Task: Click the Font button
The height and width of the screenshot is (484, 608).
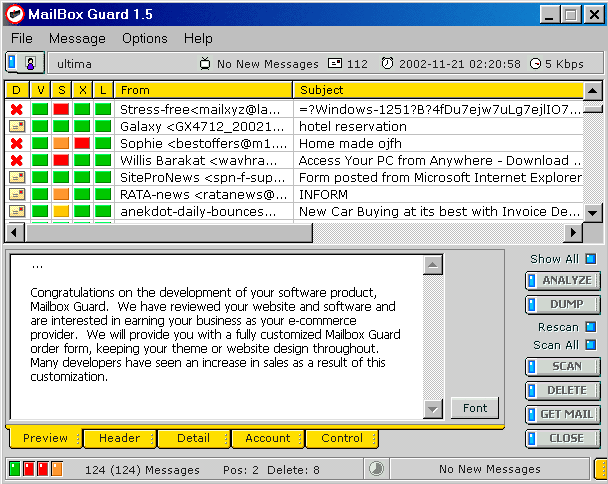Action: point(475,408)
